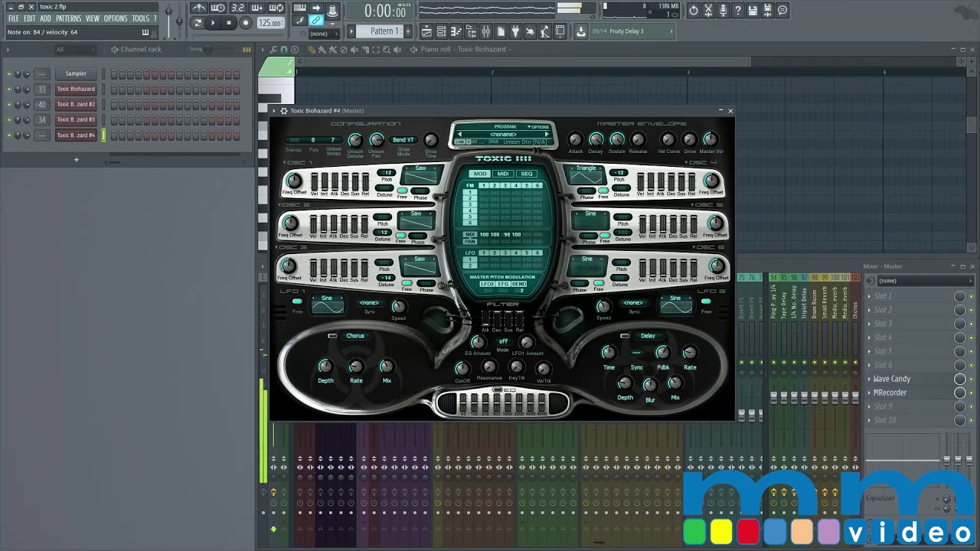This screenshot has width=980, height=551.
Task: Click the filter CutOff knob
Action: pyautogui.click(x=462, y=369)
